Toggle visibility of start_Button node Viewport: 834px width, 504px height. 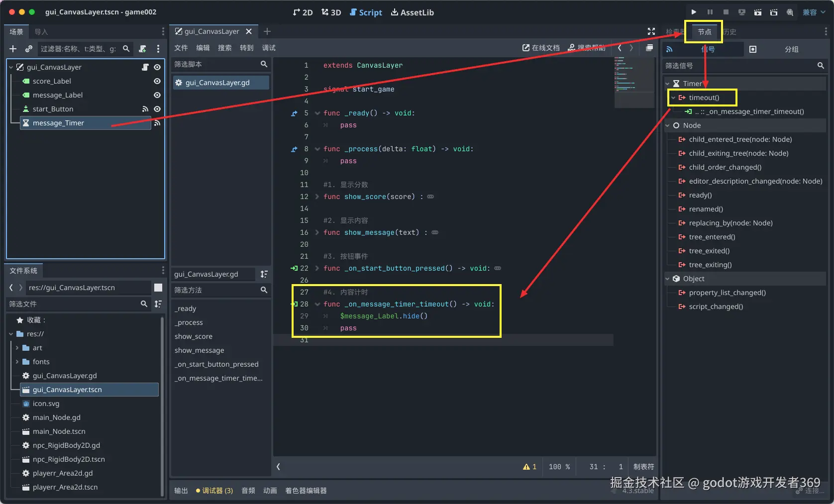pos(157,109)
